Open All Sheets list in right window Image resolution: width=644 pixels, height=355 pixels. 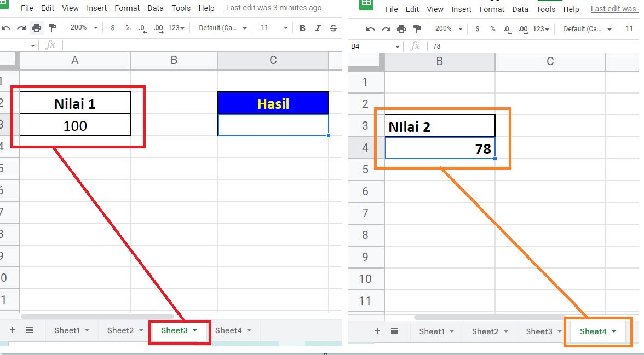[394, 331]
